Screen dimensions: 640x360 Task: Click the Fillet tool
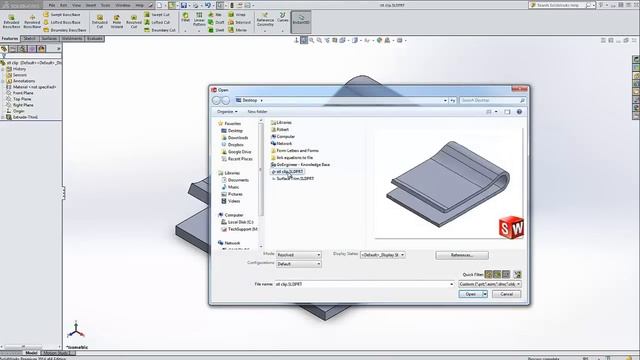(x=185, y=17)
